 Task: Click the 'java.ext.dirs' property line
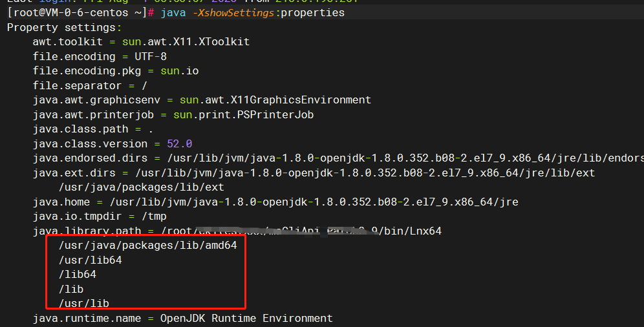(x=314, y=173)
